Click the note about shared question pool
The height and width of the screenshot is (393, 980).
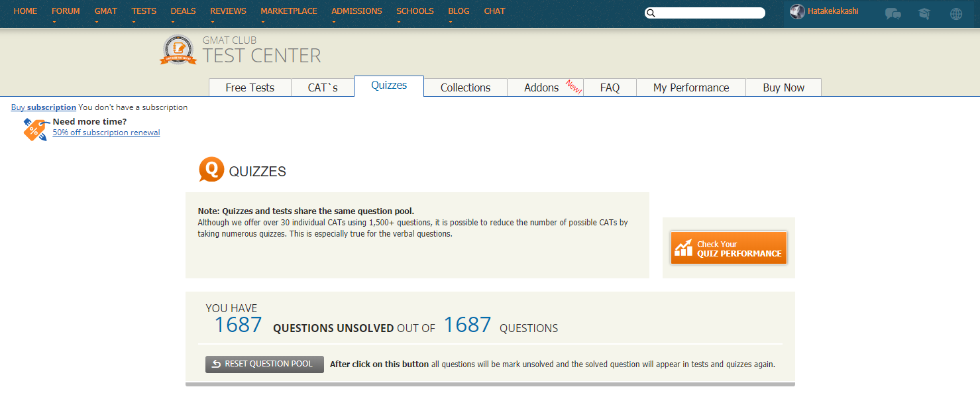tap(306, 211)
